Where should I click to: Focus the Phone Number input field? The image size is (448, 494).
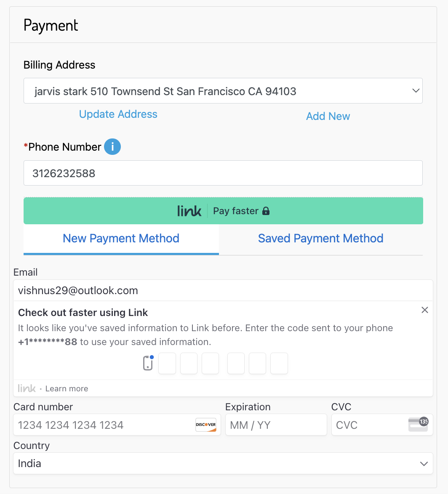223,173
